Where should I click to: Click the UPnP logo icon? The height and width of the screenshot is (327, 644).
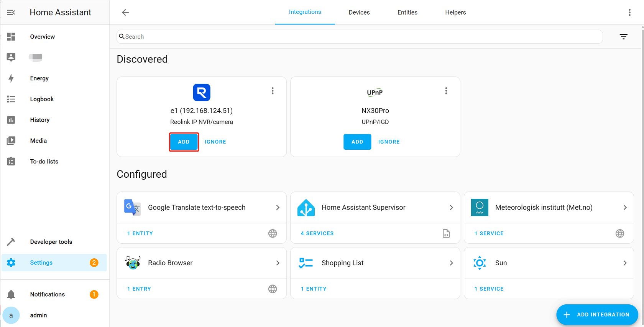tap(375, 92)
